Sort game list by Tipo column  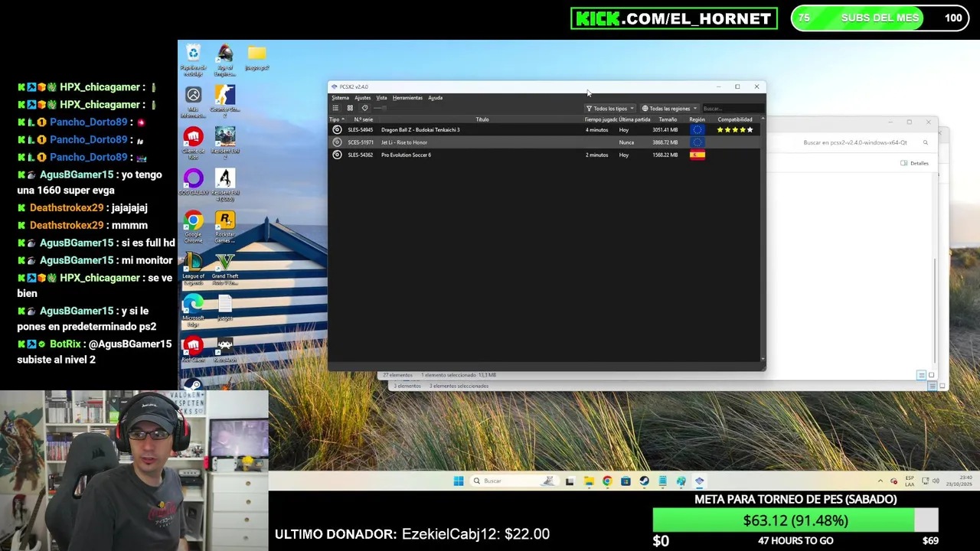click(335, 119)
